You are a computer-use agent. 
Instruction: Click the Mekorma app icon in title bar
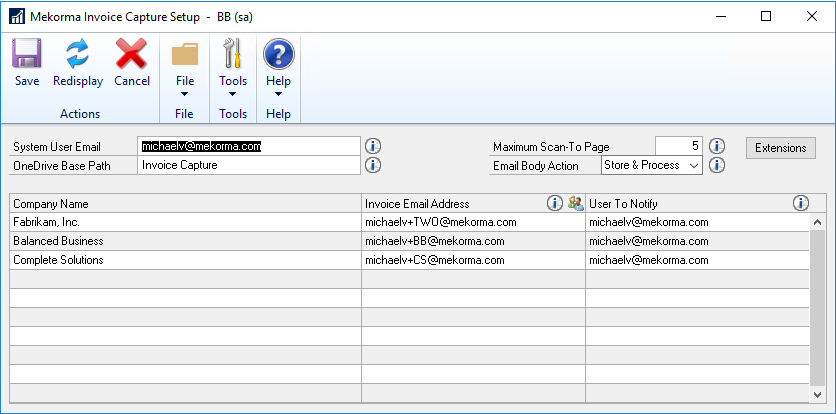(x=17, y=17)
